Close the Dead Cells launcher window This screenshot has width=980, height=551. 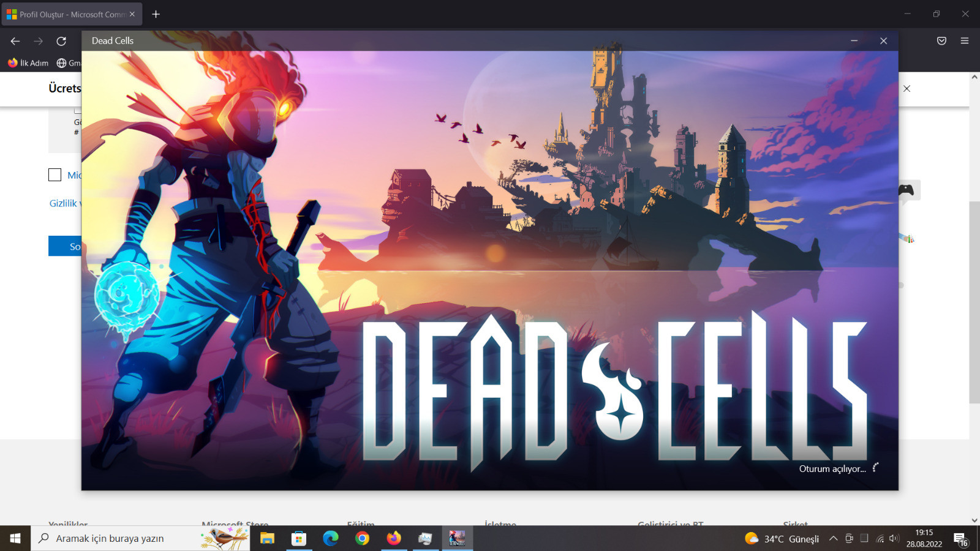[x=883, y=41]
